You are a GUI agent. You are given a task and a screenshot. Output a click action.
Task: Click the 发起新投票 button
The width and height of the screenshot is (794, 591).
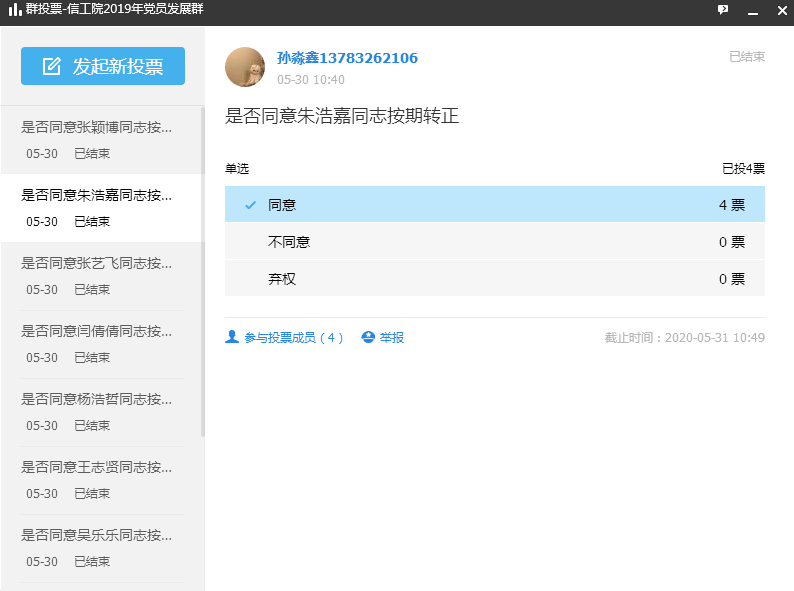[x=103, y=66]
